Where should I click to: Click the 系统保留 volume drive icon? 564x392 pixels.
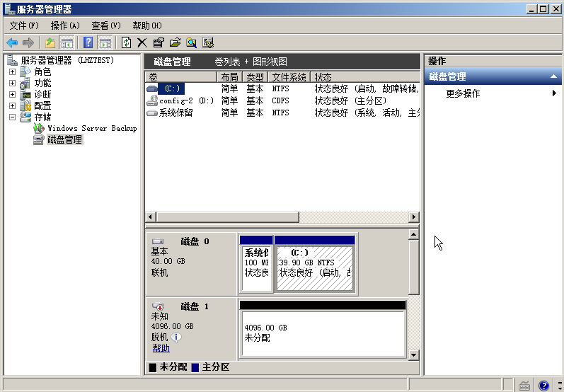[152, 113]
